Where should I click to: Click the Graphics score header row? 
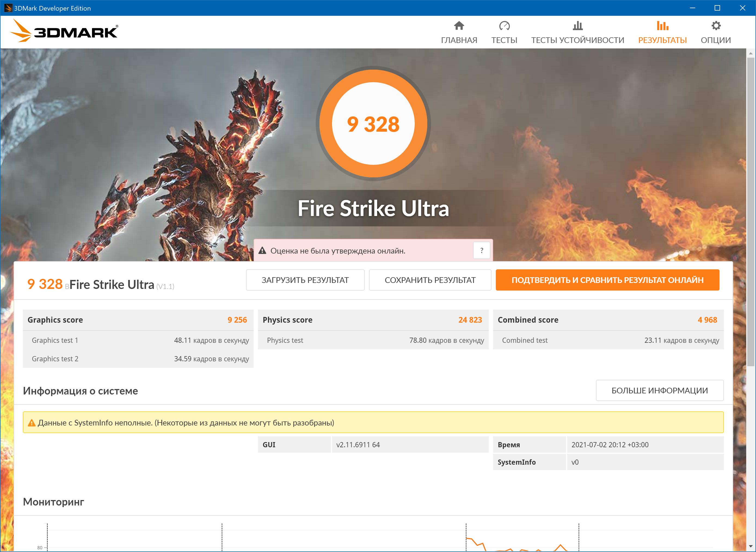pos(138,320)
